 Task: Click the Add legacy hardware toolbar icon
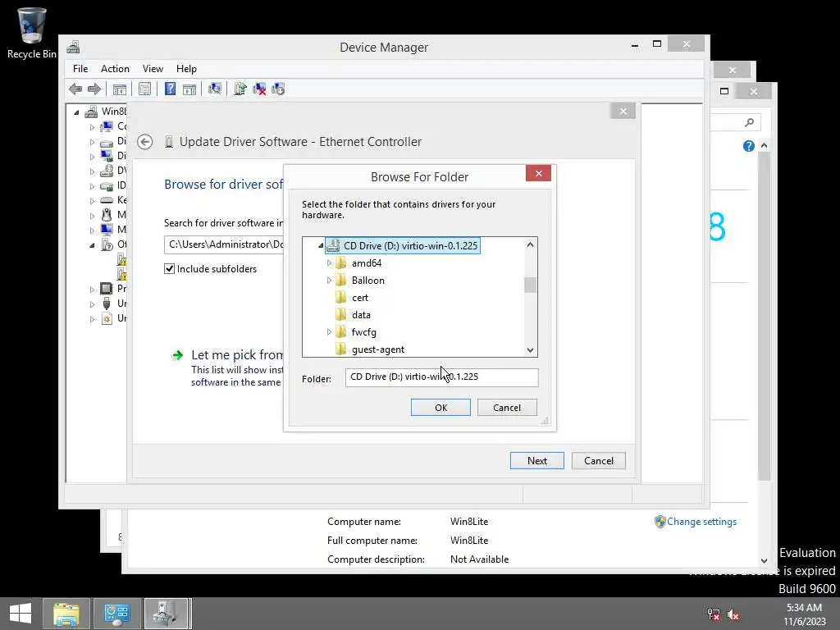278,89
